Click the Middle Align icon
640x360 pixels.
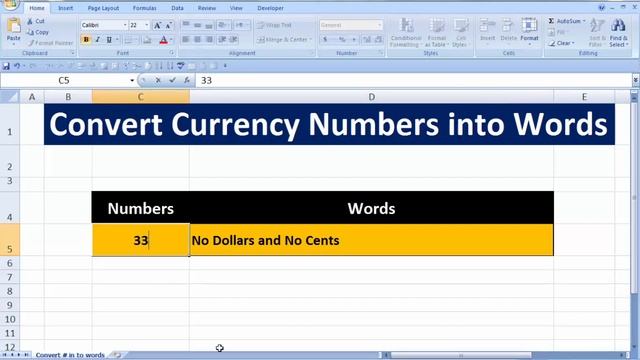click(x=198, y=25)
